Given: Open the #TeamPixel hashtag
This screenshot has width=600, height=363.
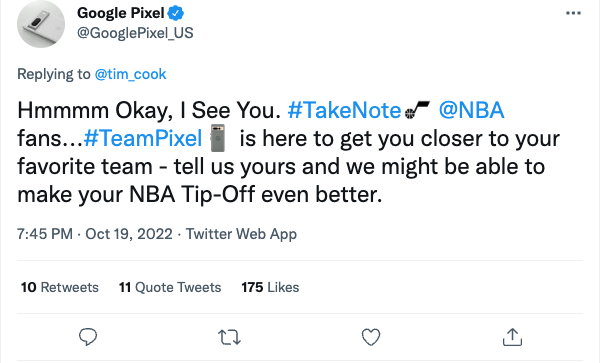Looking at the screenshot, I should [x=143, y=138].
